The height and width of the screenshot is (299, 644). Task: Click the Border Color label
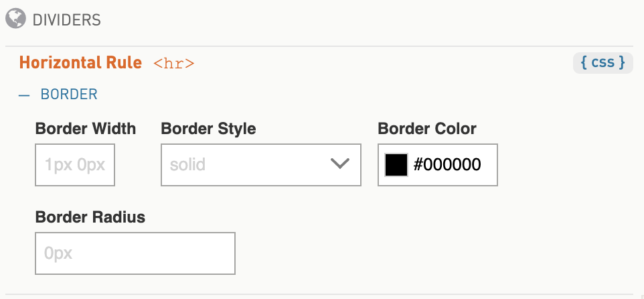click(x=426, y=129)
